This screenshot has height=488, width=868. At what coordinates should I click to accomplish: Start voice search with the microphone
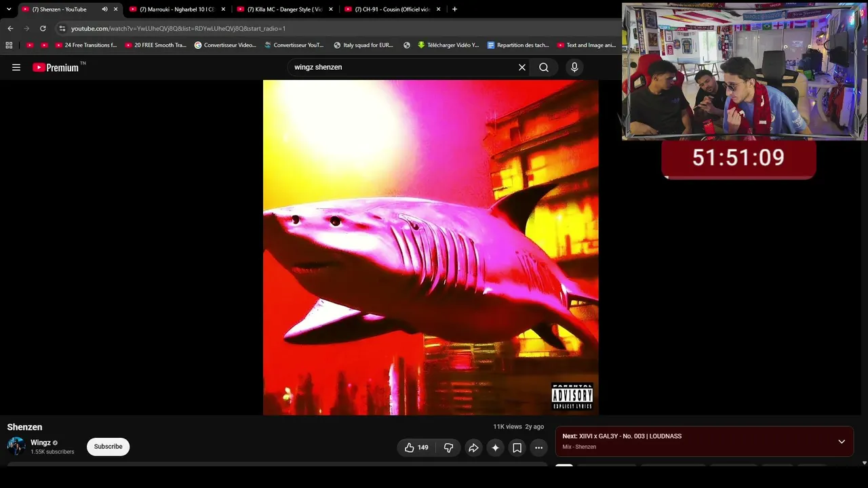pyautogui.click(x=574, y=67)
